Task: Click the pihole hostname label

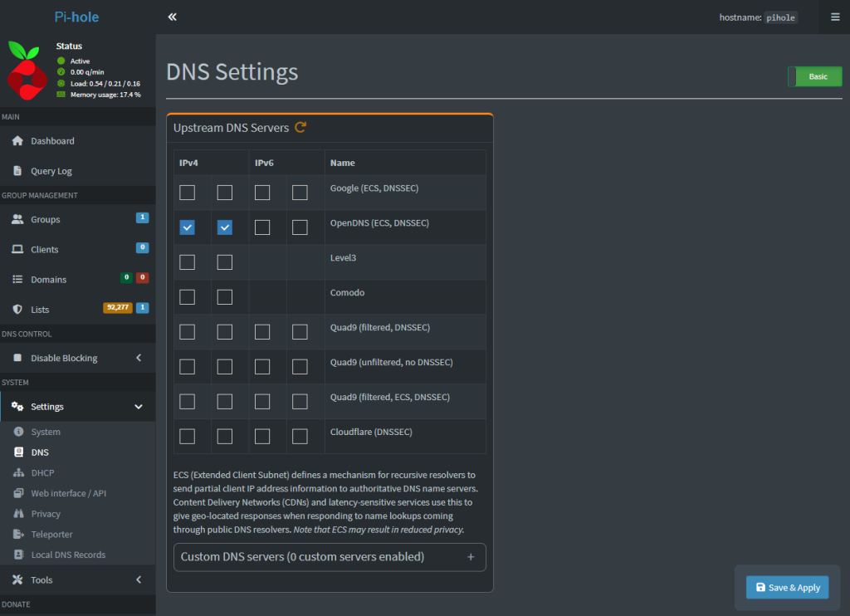Action: click(x=780, y=17)
